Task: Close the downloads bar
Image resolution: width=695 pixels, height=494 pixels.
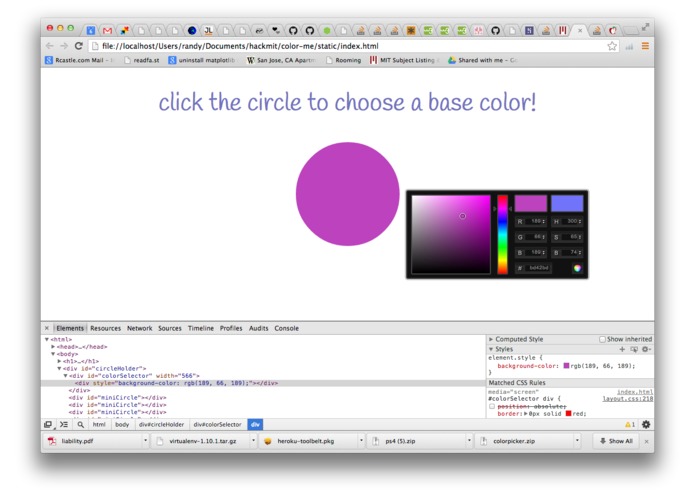Action: point(646,441)
